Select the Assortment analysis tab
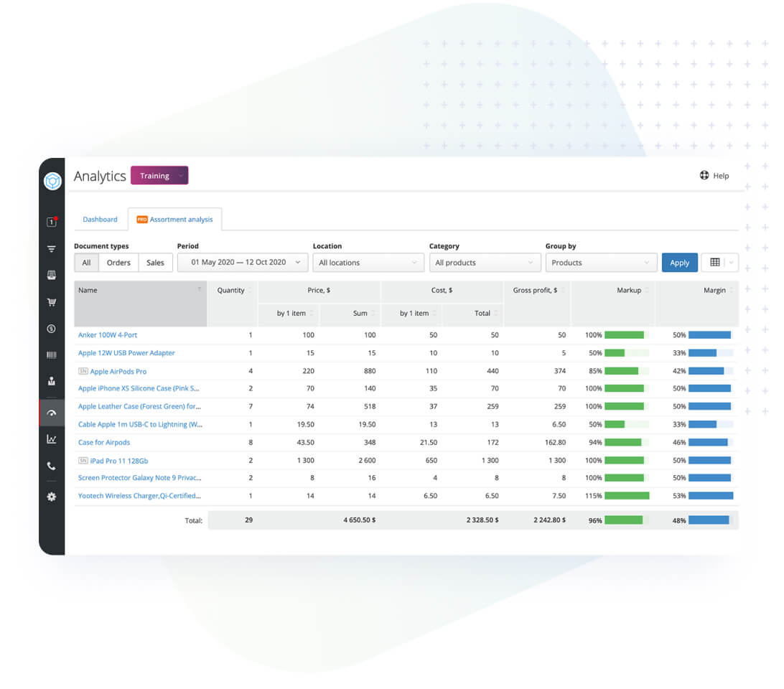784x689 pixels. (x=175, y=220)
